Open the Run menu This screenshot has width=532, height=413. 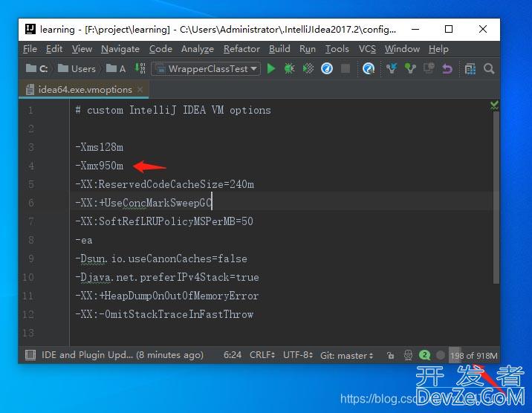[308, 49]
